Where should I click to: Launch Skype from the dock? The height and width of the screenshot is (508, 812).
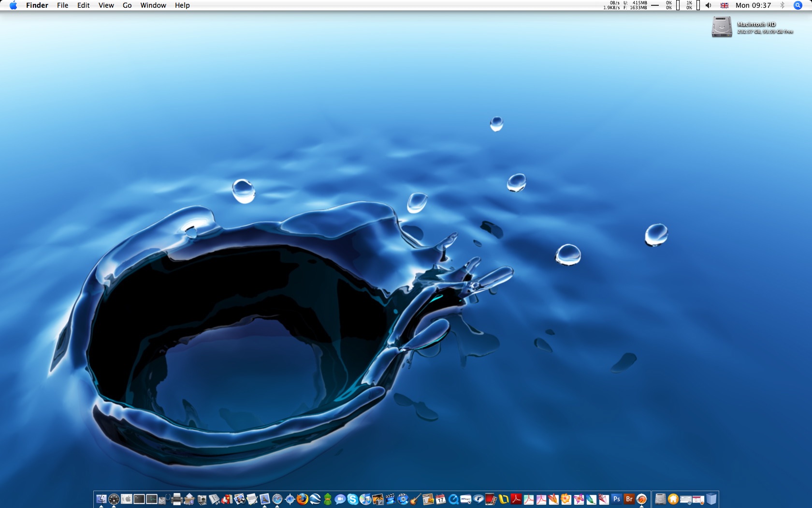[x=353, y=499]
